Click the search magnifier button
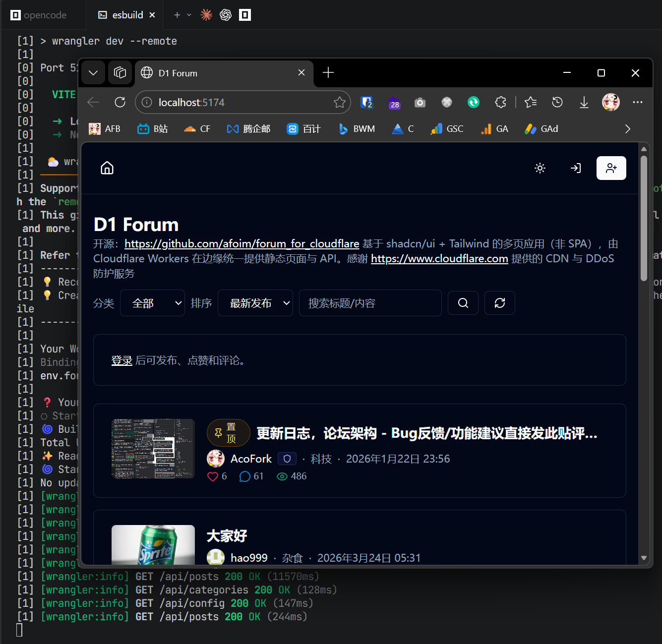662x644 pixels. (463, 303)
